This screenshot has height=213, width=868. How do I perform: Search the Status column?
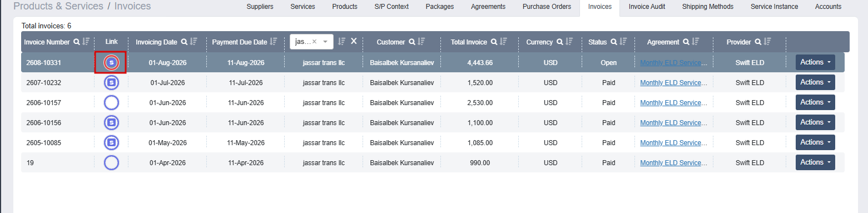click(x=614, y=42)
